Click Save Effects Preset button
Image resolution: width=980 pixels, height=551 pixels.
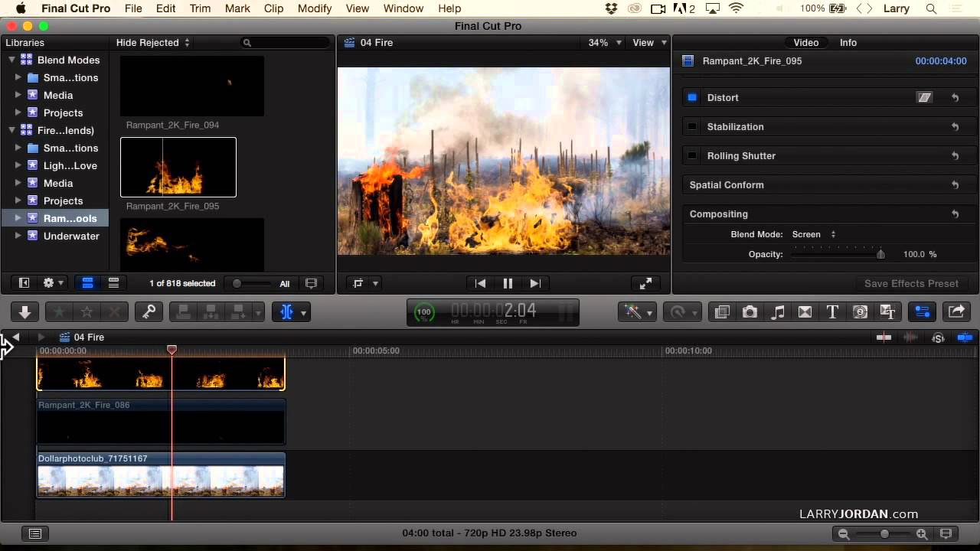[x=911, y=283]
